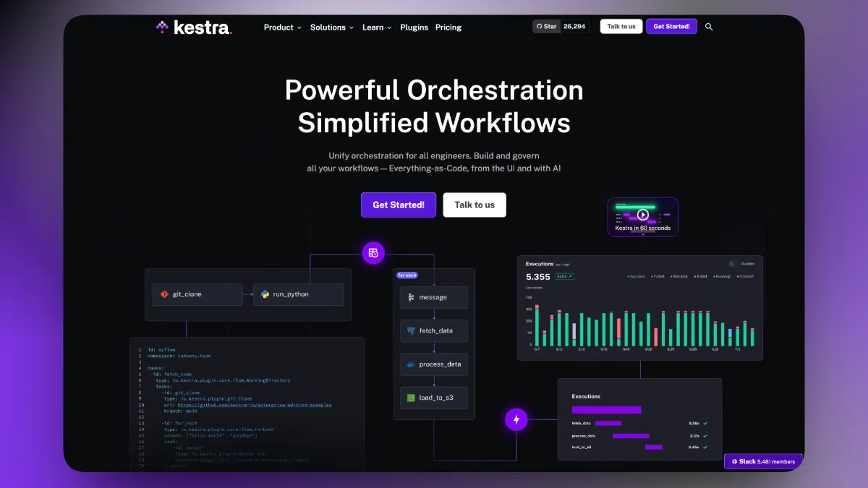Click the fetch_data success checkmark
This screenshot has width=868, height=488.
pos(705,423)
